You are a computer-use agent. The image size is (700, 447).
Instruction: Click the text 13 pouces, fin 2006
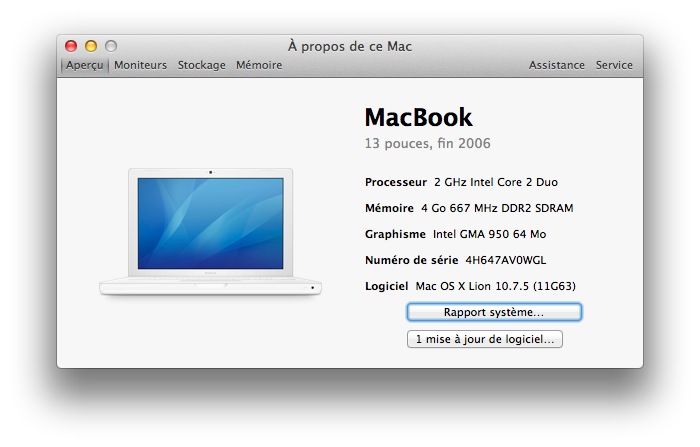pos(427,143)
